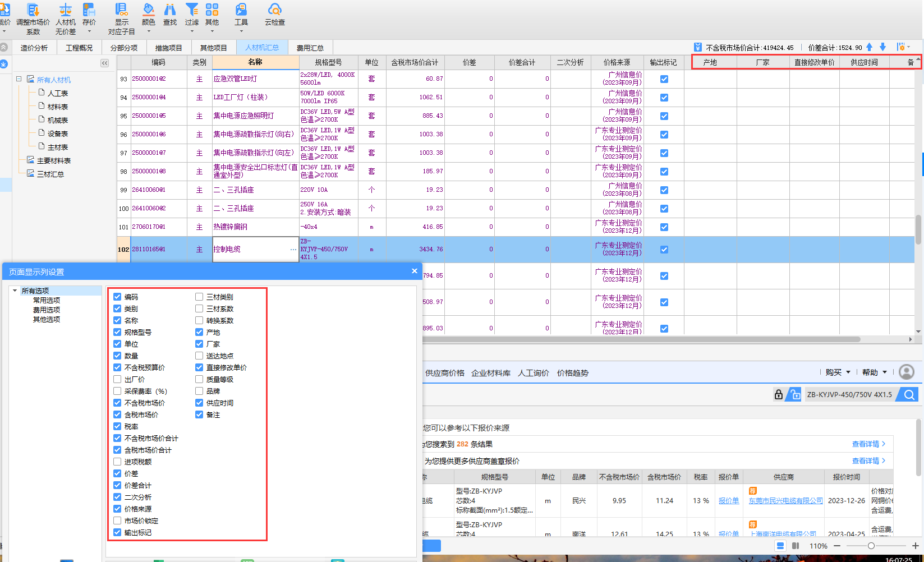Check the 三材类别 checkbox
This screenshot has height=562, width=924.
tap(199, 297)
